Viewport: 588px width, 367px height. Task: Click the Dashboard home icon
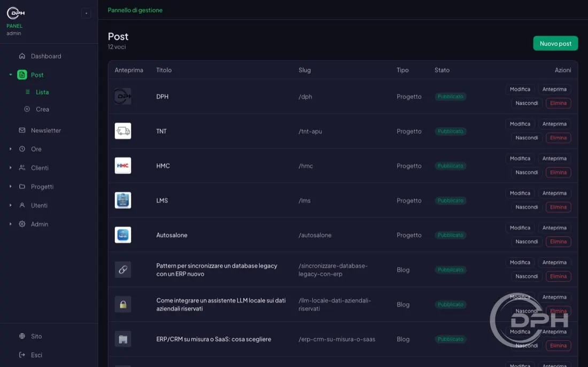[x=22, y=56]
